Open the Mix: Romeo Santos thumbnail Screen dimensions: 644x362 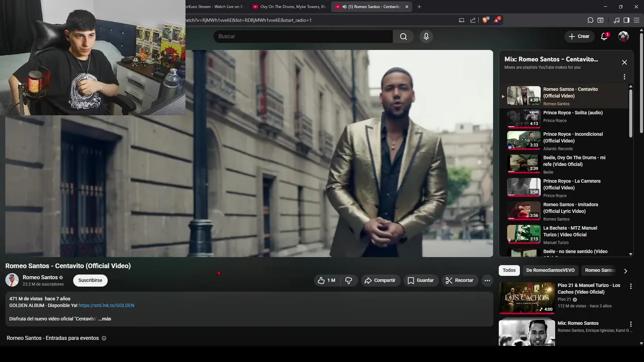[x=527, y=332]
